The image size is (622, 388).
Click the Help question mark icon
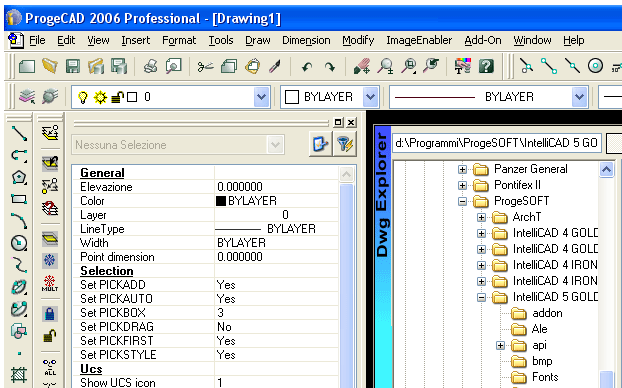(x=486, y=66)
